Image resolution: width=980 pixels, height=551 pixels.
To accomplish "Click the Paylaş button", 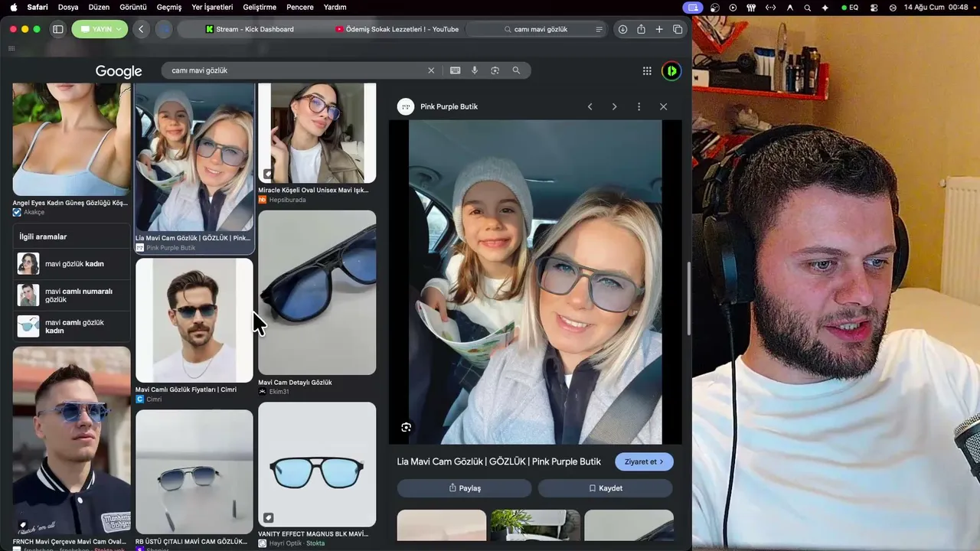I will pos(464,488).
